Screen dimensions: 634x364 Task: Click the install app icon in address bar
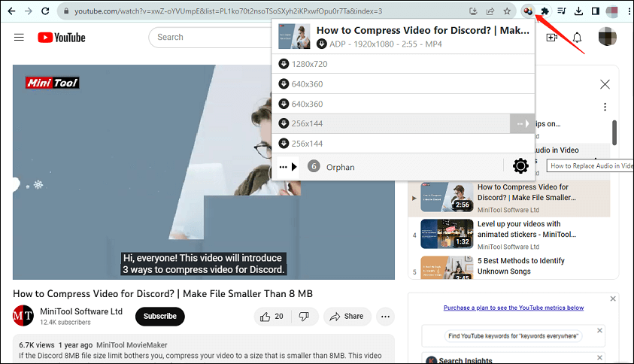[473, 11]
